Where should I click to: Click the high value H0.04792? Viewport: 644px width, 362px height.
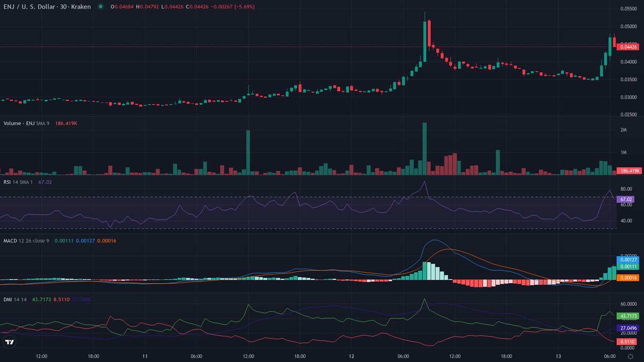(x=148, y=7)
